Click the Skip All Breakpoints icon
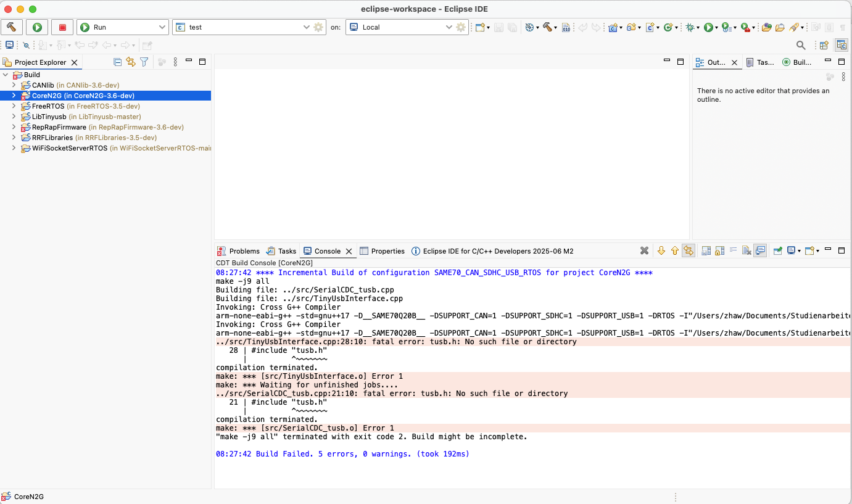The height and width of the screenshot is (504, 852). pos(26,45)
